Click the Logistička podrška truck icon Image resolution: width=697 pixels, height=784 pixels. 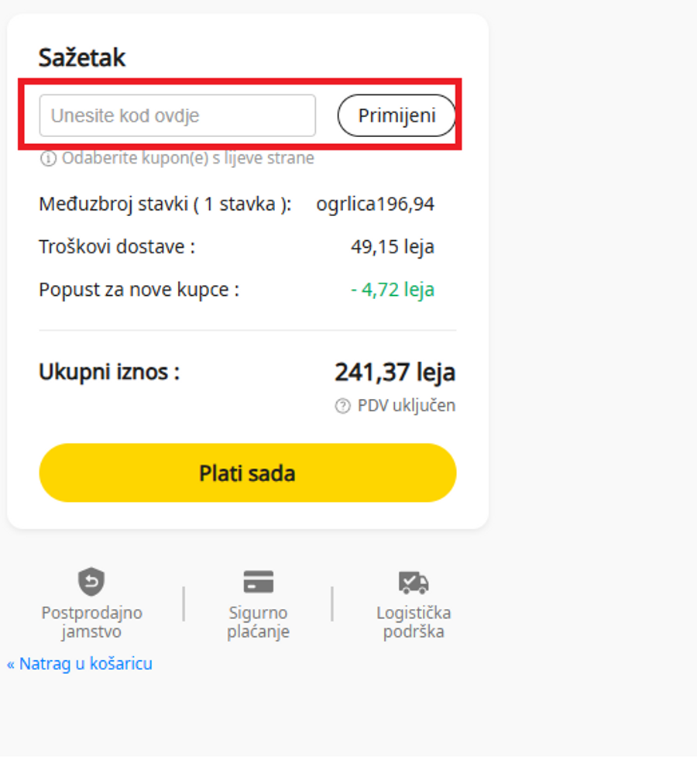pos(414,582)
